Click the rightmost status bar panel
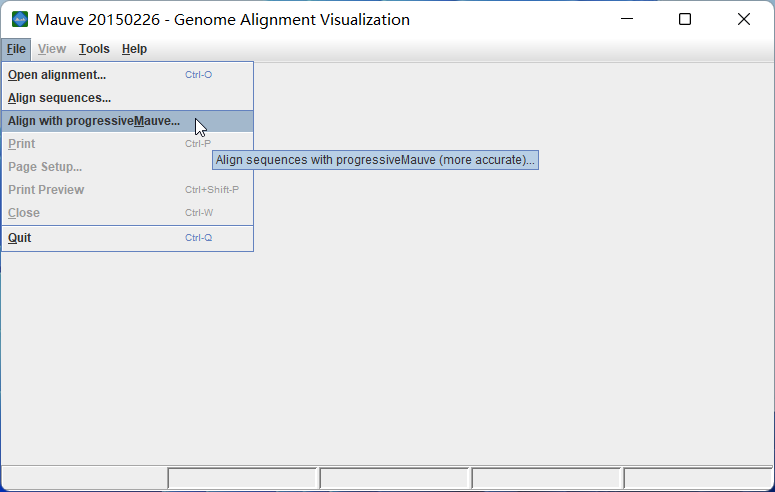 (x=698, y=479)
